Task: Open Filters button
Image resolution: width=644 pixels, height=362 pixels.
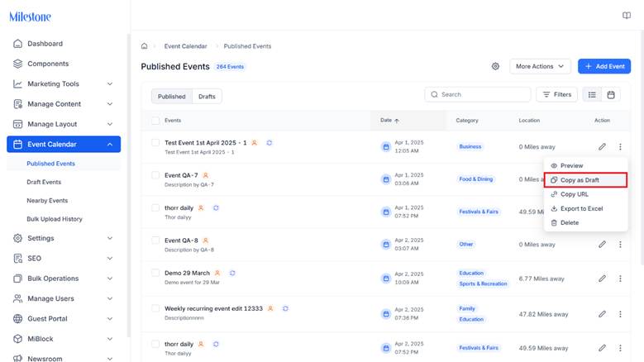Action: tap(556, 94)
